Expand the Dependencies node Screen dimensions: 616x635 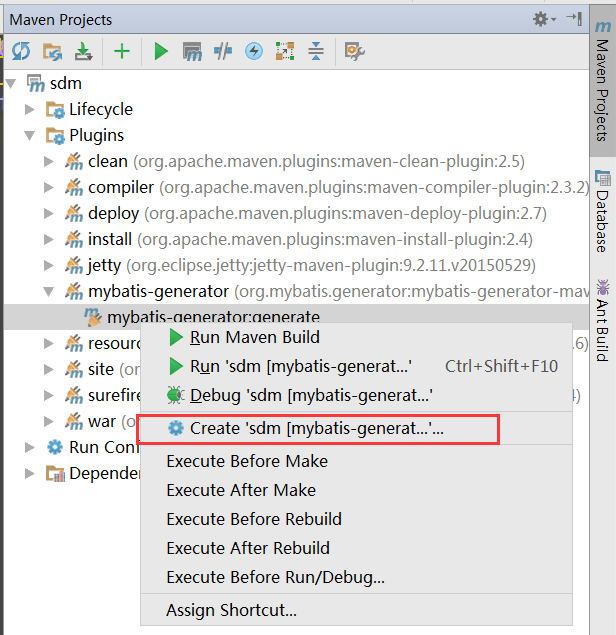pyautogui.click(x=30, y=473)
